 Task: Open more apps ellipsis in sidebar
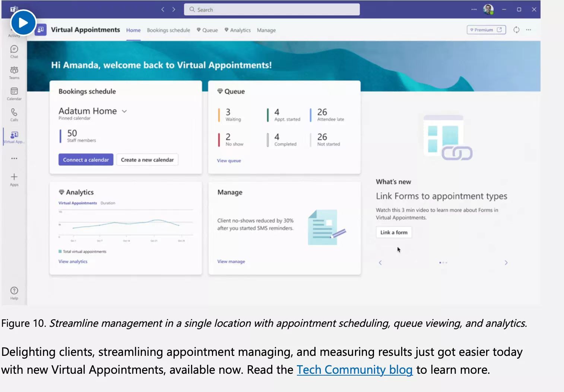tap(14, 158)
